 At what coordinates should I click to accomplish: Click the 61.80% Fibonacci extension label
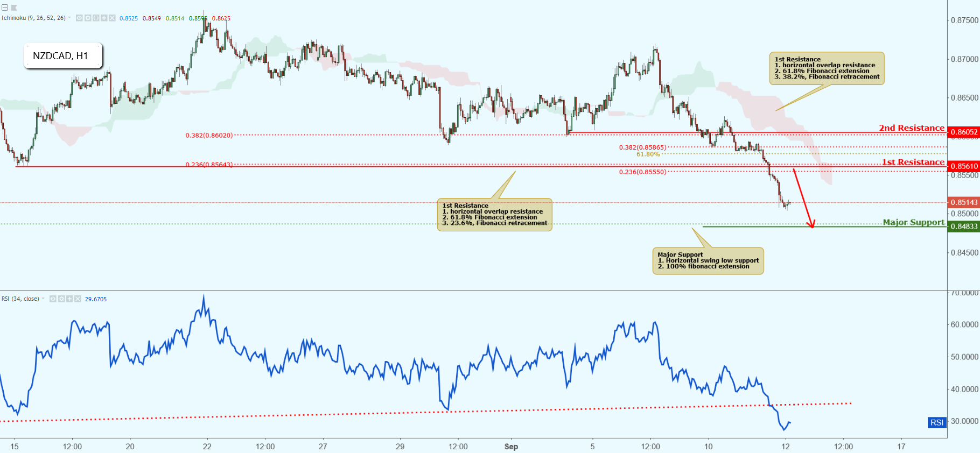point(648,154)
